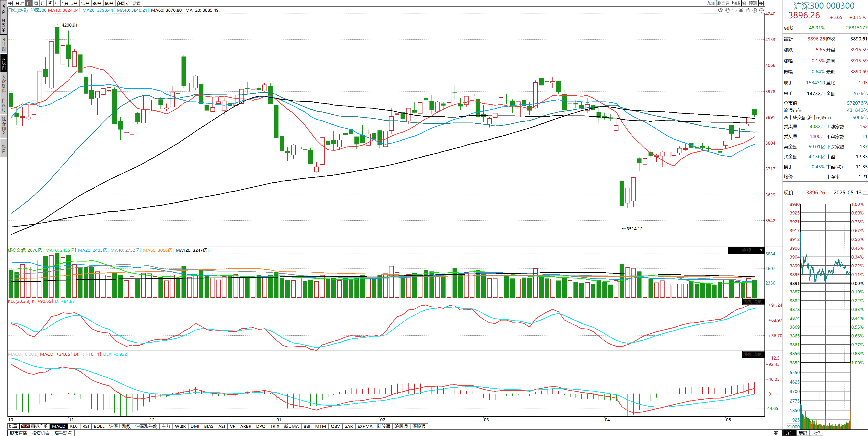The width and height of the screenshot is (868, 436).
Task: Expand 更多 in left sidebar
Action: tap(4, 148)
